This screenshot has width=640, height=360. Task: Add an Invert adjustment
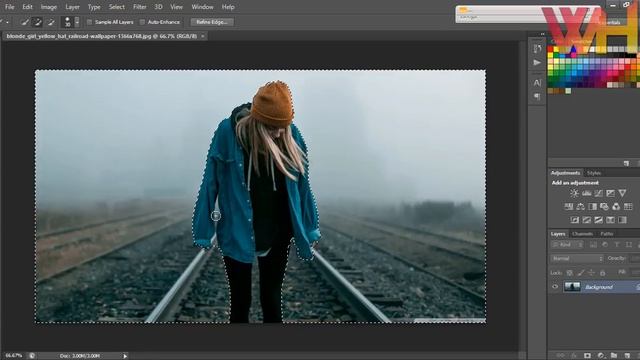click(574, 220)
